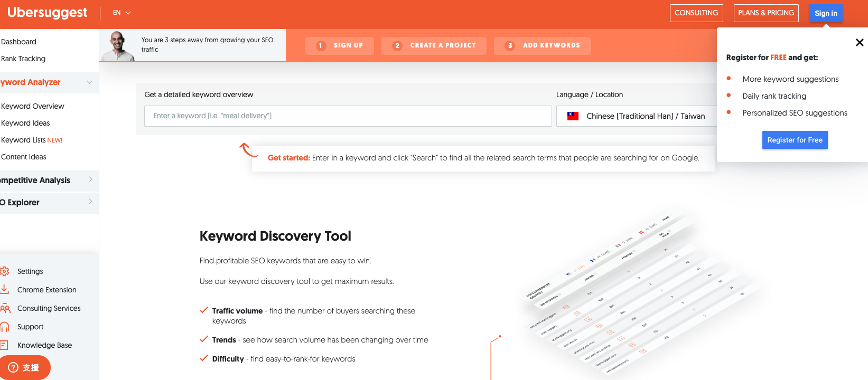Open Plans & Pricing page
This screenshot has width=868, height=380.
(x=766, y=13)
